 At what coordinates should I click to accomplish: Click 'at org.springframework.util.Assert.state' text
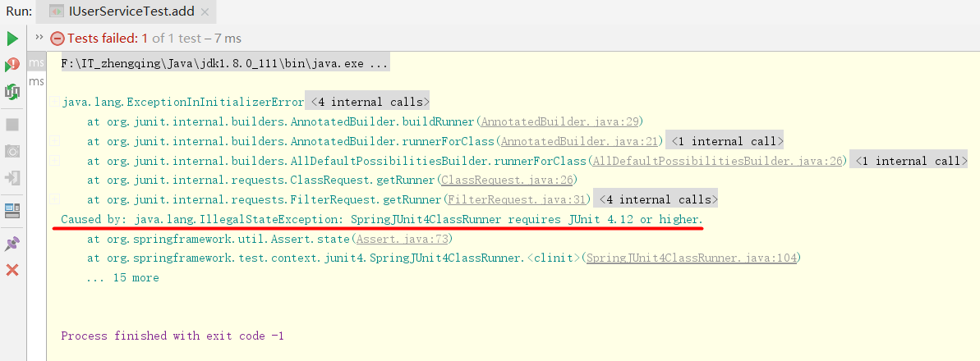coord(219,240)
